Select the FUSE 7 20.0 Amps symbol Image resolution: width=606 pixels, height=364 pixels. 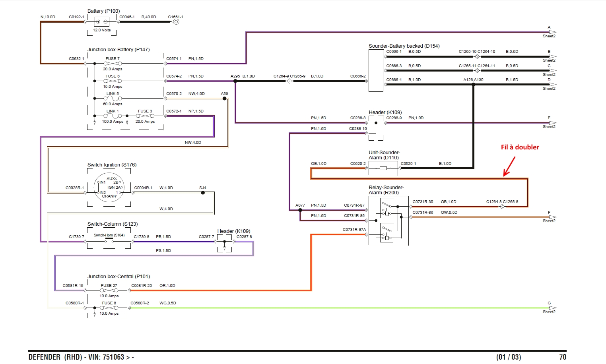pos(112,64)
